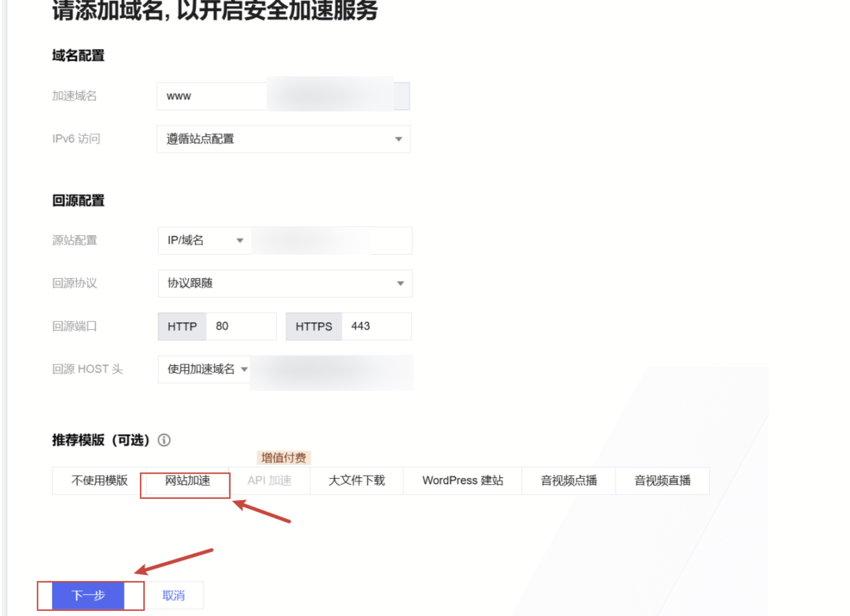The image size is (850, 616).
Task: Open the 回源协议 协议跟随 dropdown
Action: pos(285,283)
